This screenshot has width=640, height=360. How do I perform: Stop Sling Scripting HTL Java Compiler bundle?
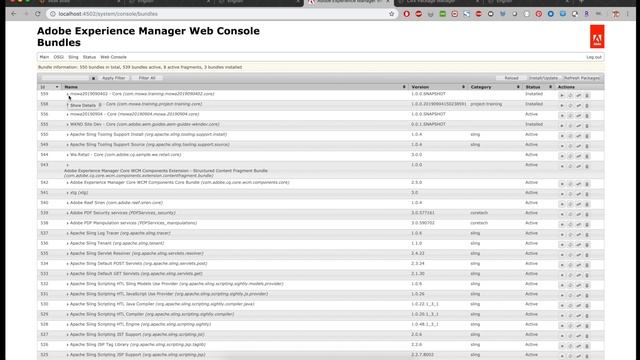(x=562, y=306)
